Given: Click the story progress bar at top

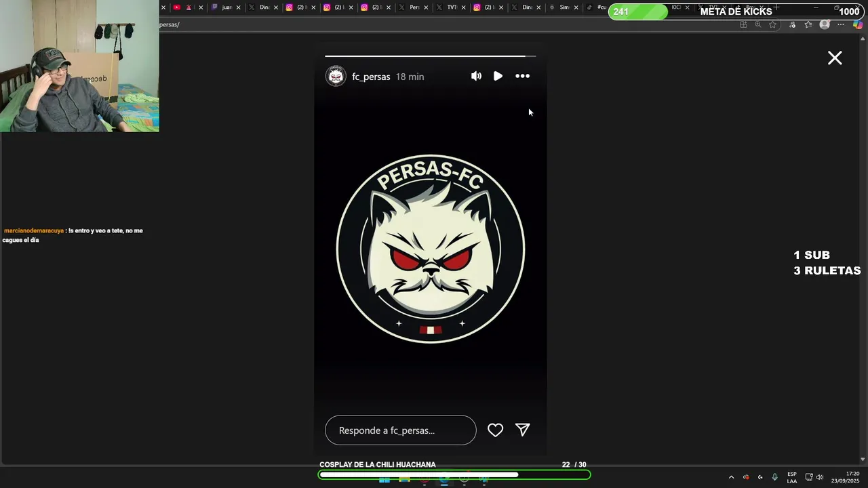Looking at the screenshot, I should [430, 56].
